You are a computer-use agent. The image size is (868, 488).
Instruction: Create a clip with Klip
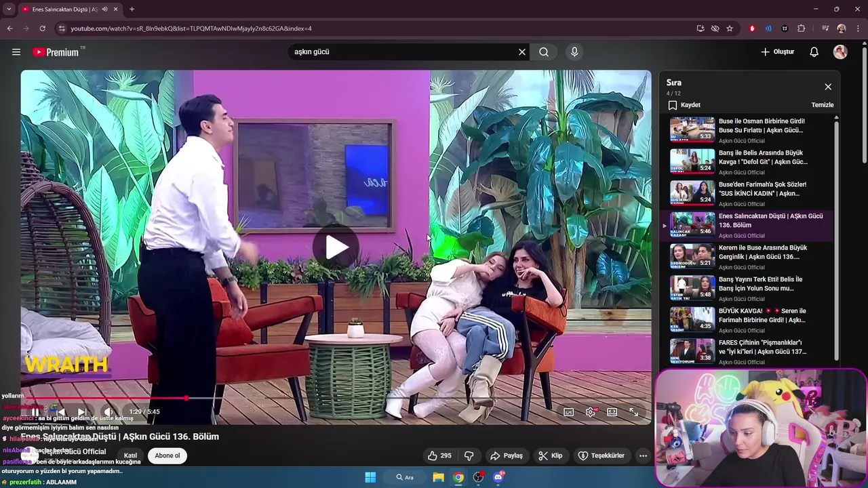coord(550,455)
